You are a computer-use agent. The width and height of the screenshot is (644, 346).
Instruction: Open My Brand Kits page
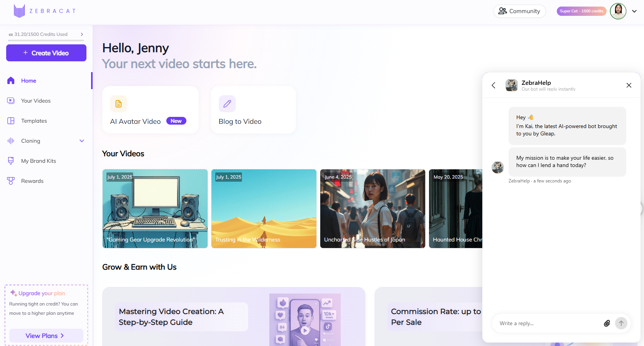pyautogui.click(x=46, y=161)
